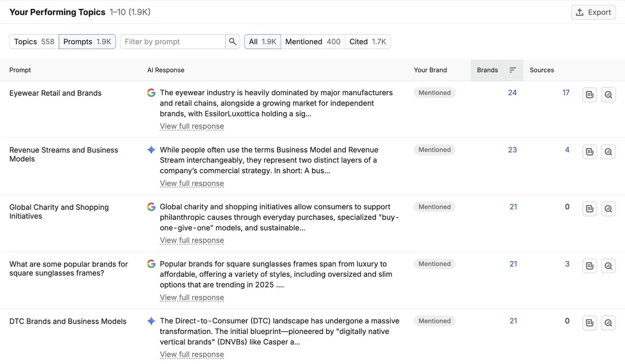View full response for Eyewear Retail and Brands
The height and width of the screenshot is (364, 625).
point(192,126)
